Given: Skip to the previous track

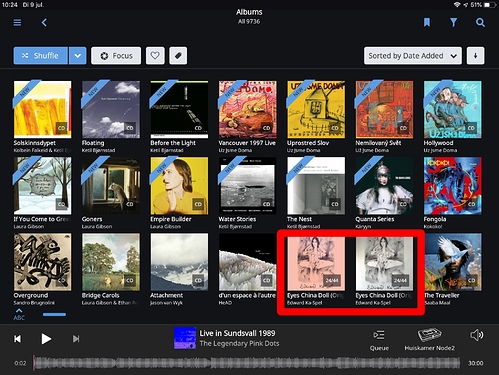Looking at the screenshot, I should tap(17, 339).
